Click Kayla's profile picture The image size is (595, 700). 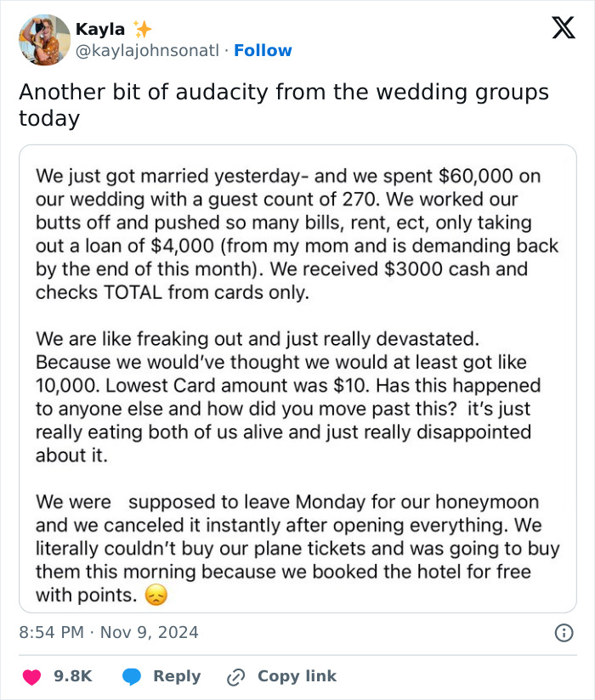click(x=43, y=40)
